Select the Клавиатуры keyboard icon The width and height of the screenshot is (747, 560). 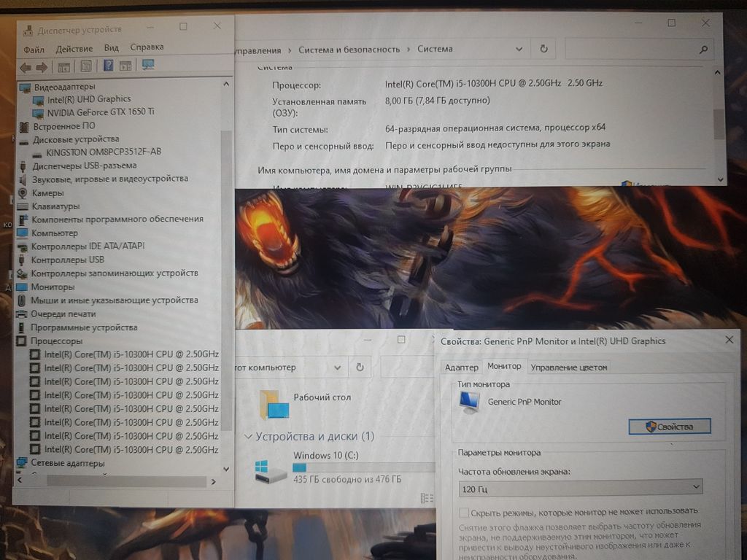(x=23, y=206)
